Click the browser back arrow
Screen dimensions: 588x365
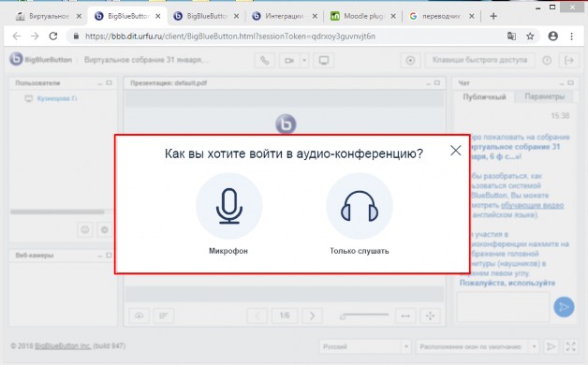17,36
